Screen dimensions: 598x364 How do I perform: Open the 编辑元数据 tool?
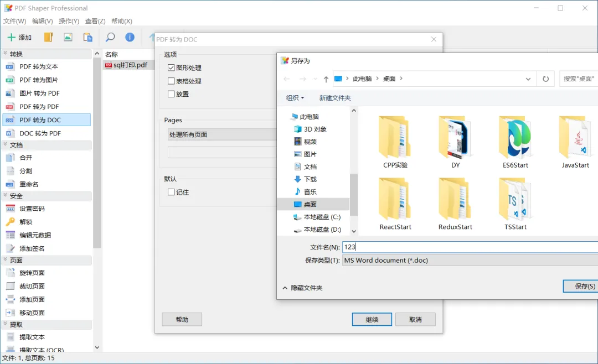(47, 235)
